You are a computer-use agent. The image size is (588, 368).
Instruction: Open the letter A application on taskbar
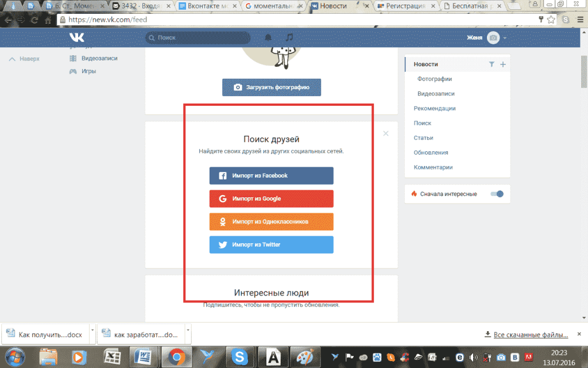point(273,357)
